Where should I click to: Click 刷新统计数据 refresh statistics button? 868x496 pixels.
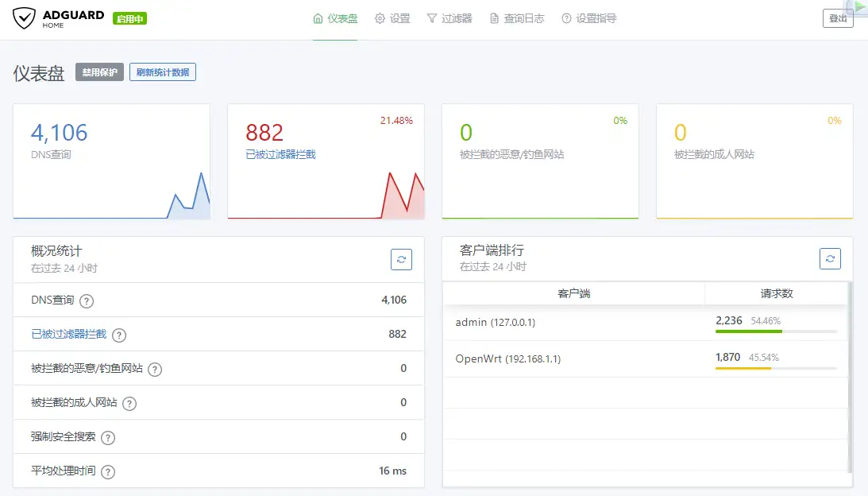[163, 72]
